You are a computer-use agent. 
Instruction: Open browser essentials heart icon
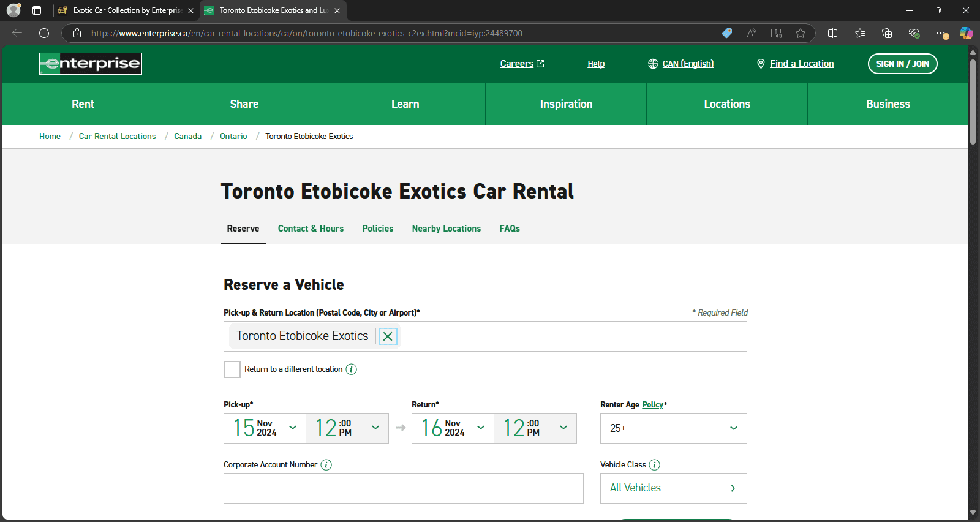pos(914,33)
